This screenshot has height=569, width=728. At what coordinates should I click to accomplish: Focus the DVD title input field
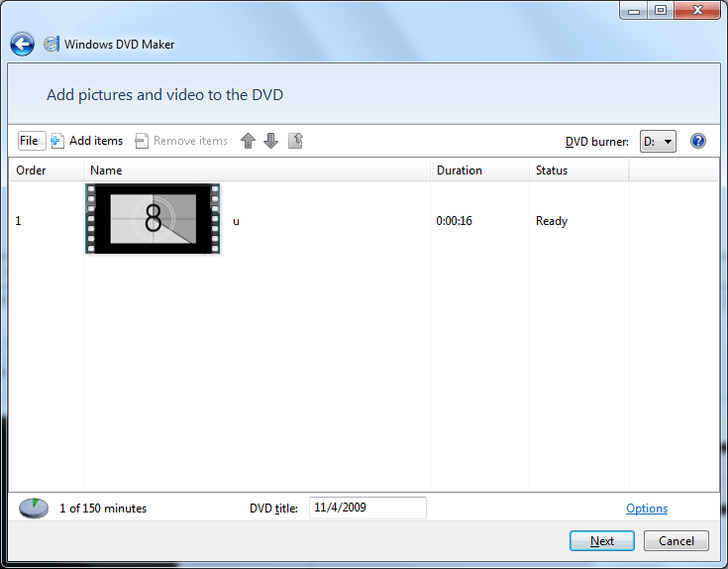click(367, 508)
